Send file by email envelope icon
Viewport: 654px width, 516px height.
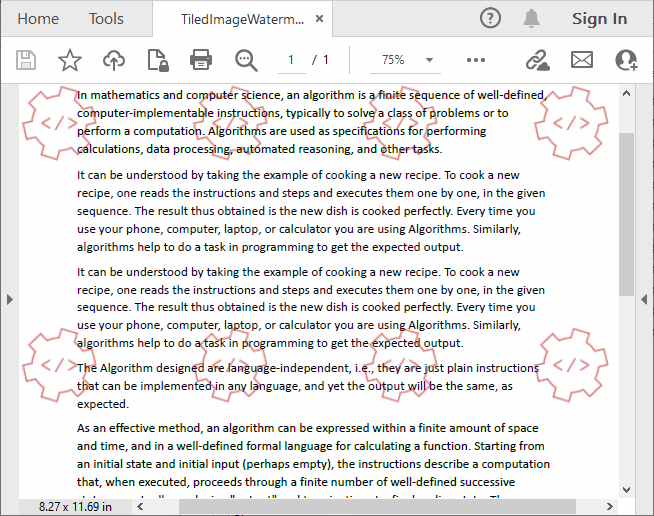pos(582,60)
